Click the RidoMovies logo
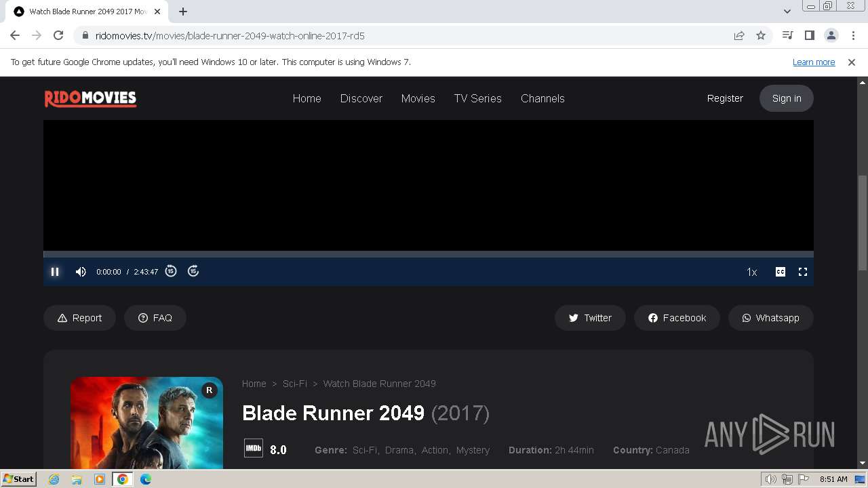This screenshot has width=868, height=488. pyautogui.click(x=90, y=99)
